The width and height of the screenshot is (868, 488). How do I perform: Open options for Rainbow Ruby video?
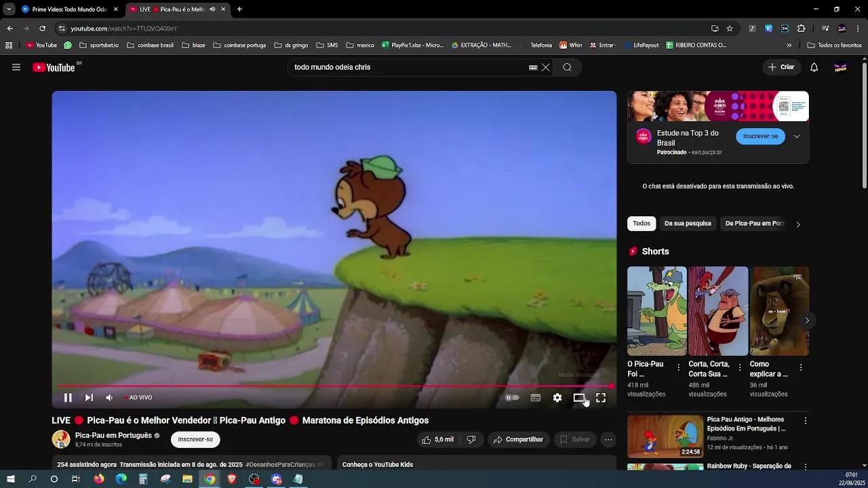pos(806,467)
